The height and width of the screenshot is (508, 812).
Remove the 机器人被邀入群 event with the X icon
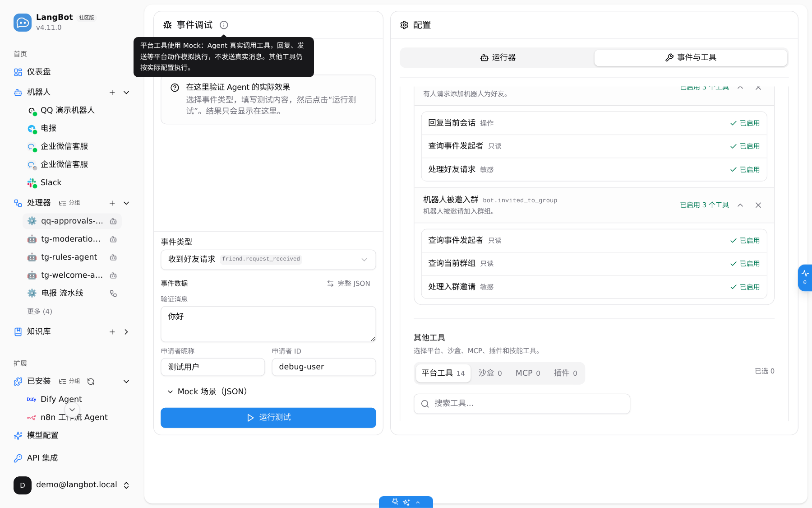(758, 205)
